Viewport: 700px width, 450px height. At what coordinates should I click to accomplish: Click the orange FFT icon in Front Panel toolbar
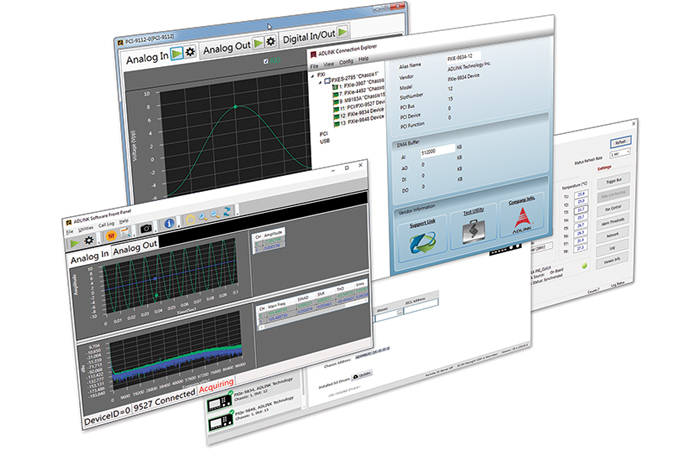click(x=111, y=235)
